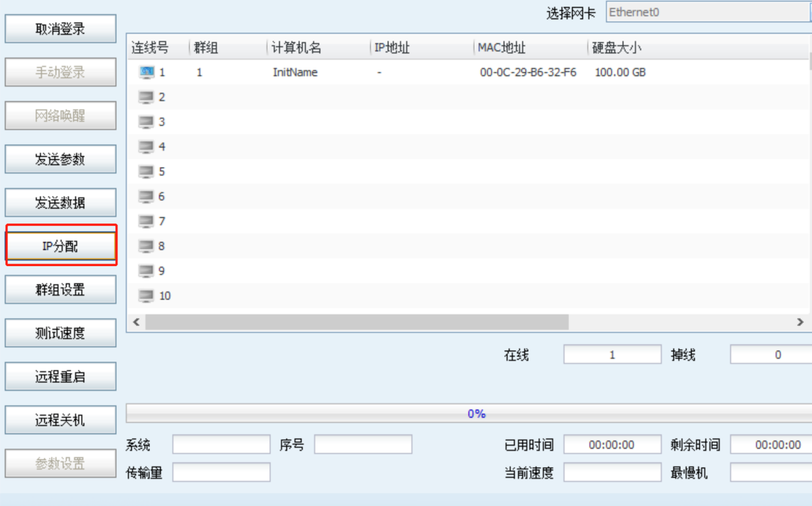Click the left arrow of horizontal scrollbar
This screenshot has height=506, width=812.
tap(136, 322)
